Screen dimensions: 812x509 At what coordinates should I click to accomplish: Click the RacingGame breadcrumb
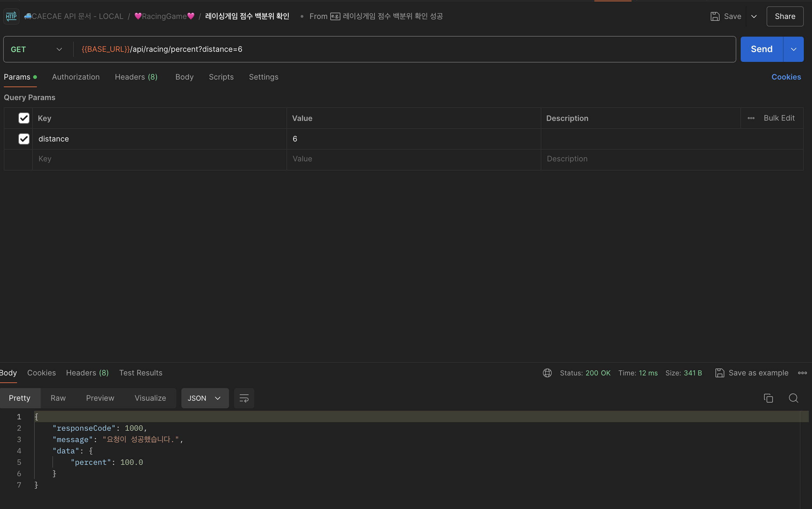click(x=164, y=16)
